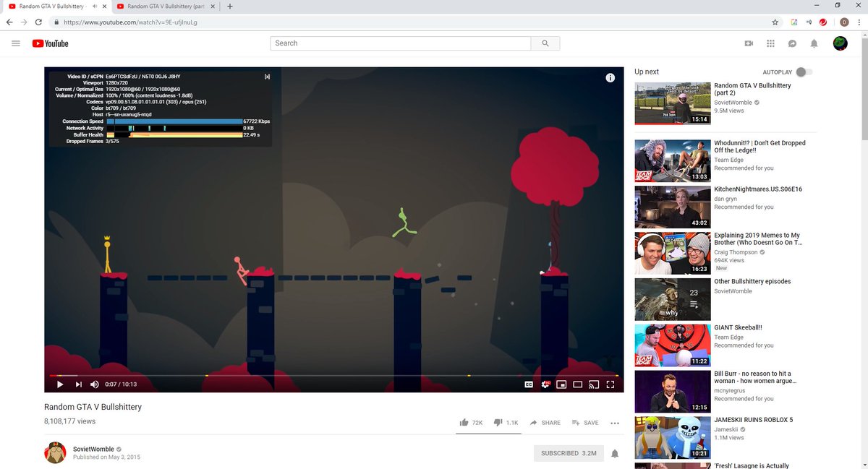Screen dimensions: 868x469
Task: Activate the miniplayer button
Action: coord(561,384)
